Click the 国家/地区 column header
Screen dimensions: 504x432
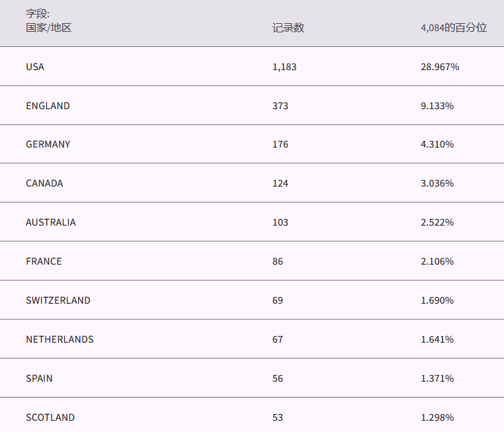48,28
